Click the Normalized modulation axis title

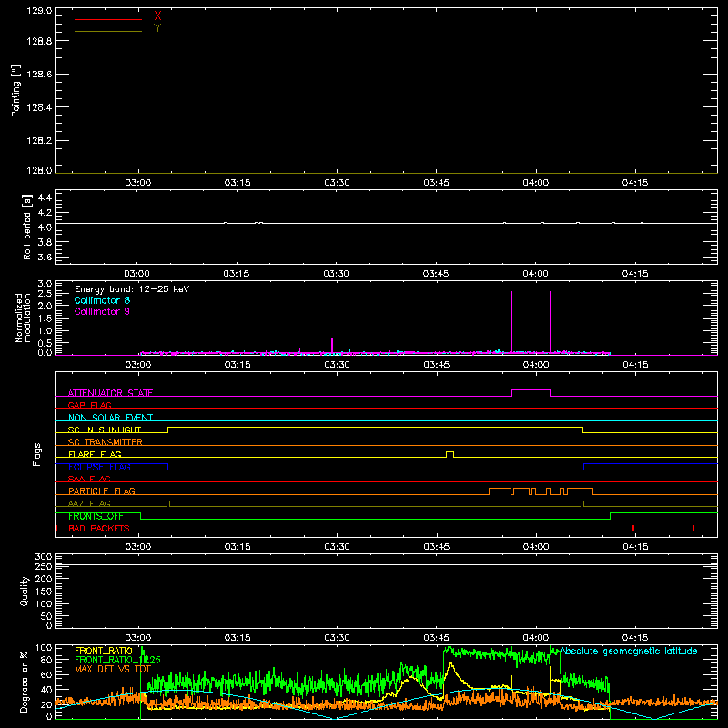23,318
